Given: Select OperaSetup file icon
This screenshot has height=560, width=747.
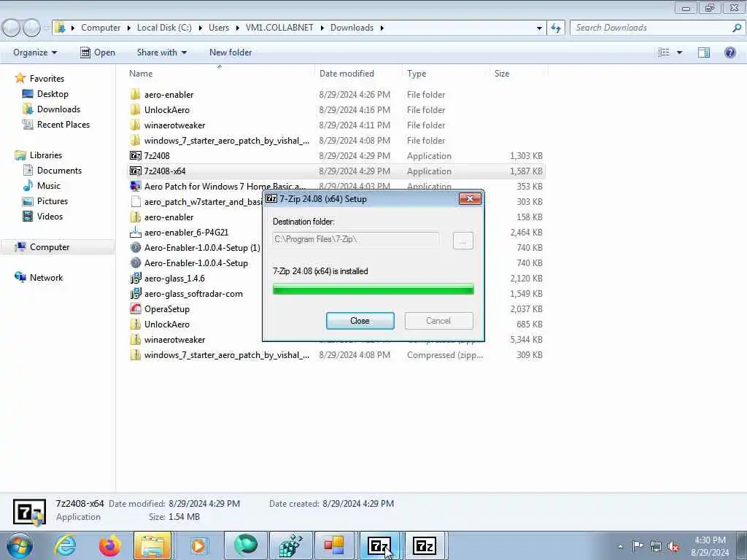Looking at the screenshot, I should point(135,308).
